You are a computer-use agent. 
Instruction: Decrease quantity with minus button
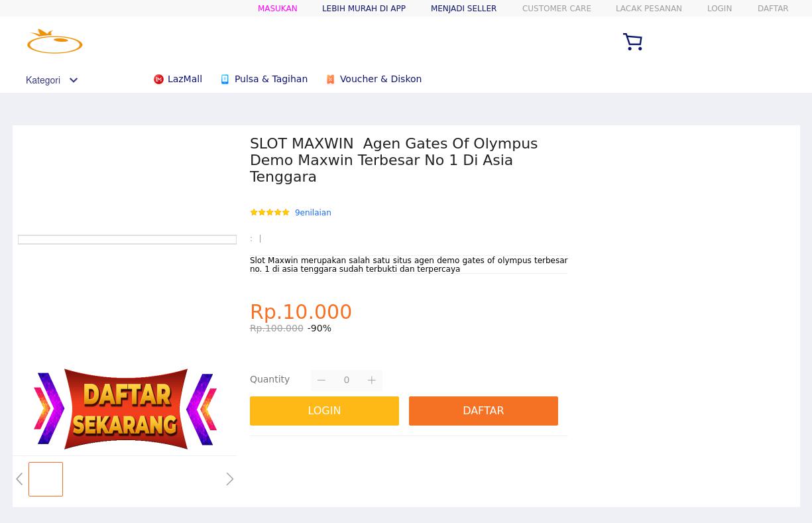tap(321, 380)
